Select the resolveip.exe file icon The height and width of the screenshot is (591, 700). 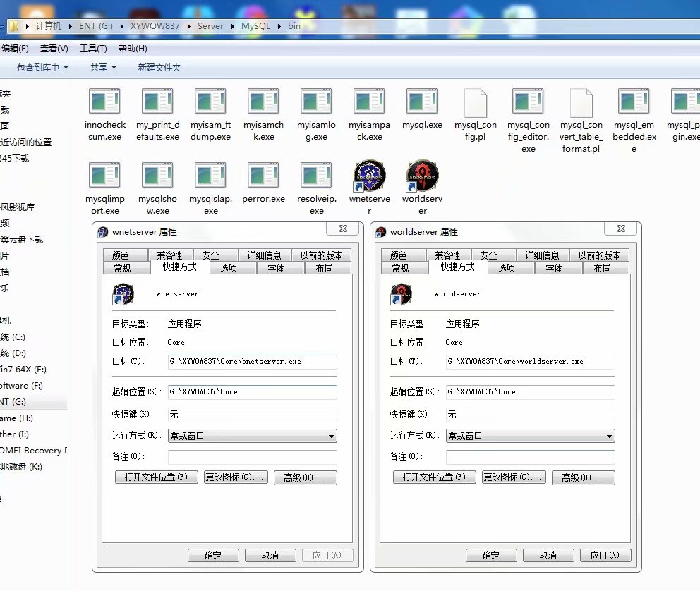[x=316, y=175]
